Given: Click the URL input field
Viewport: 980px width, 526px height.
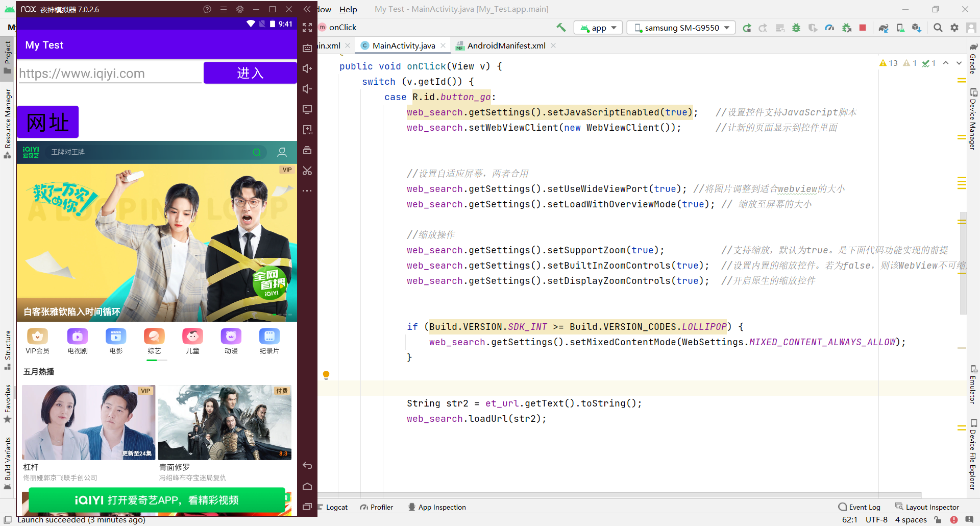Looking at the screenshot, I should [110, 74].
